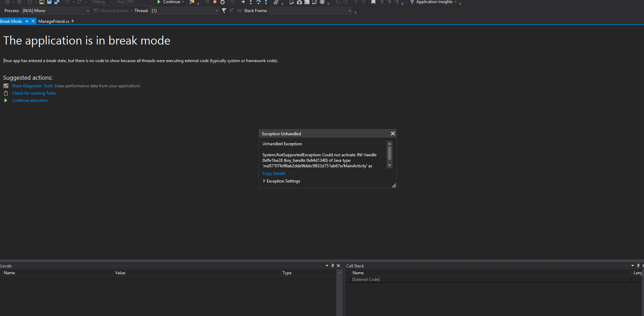The width and height of the screenshot is (644, 316).
Task: Click the Show Diagnostic Tools link
Action: [32, 86]
